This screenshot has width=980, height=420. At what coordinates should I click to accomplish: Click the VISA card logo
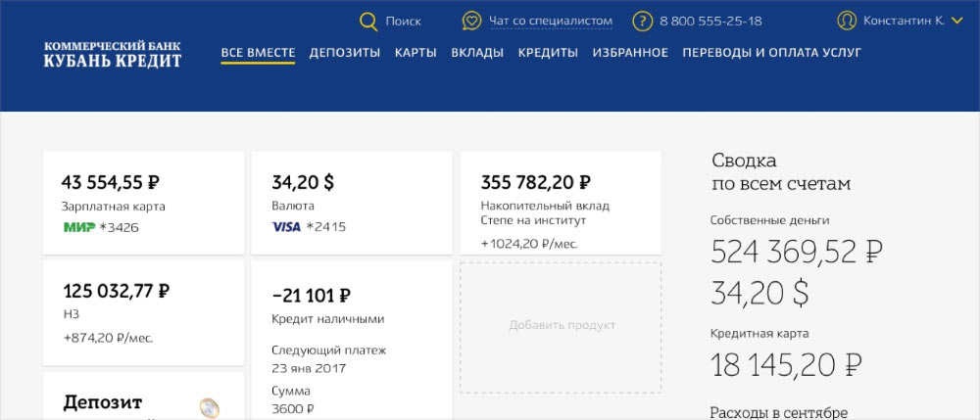pos(286,227)
